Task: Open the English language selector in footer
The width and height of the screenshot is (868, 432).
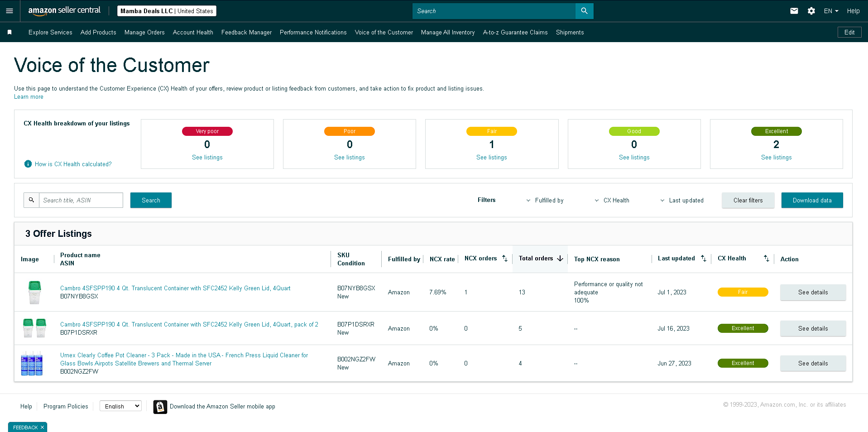Action: click(120, 406)
